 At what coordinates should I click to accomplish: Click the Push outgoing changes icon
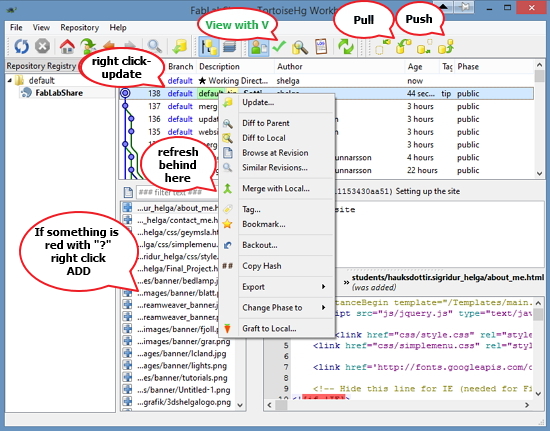445,47
